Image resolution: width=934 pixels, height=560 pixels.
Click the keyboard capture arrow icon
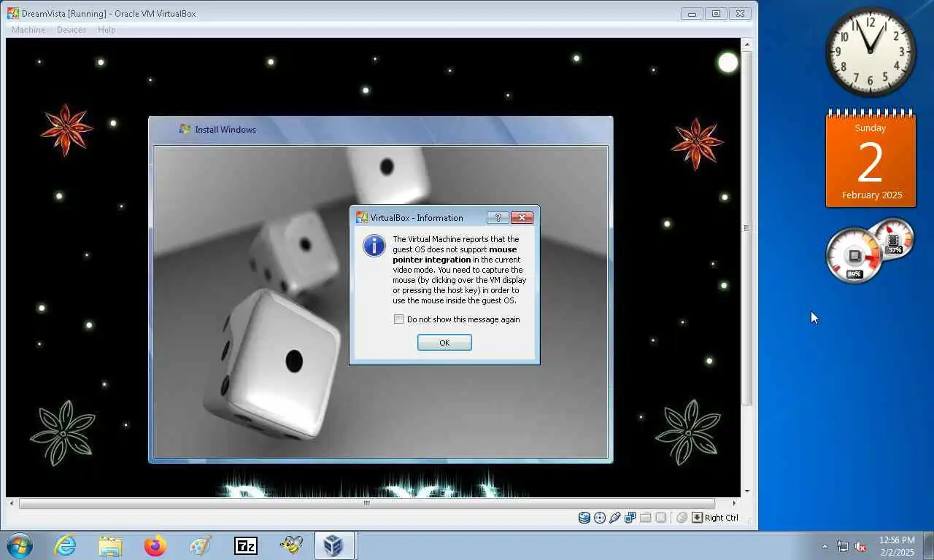(698, 518)
